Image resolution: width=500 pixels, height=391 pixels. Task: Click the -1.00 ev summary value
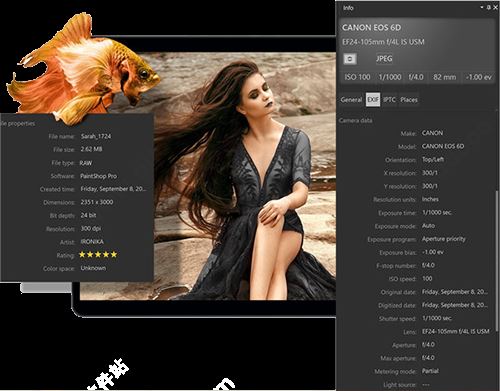[x=478, y=77]
